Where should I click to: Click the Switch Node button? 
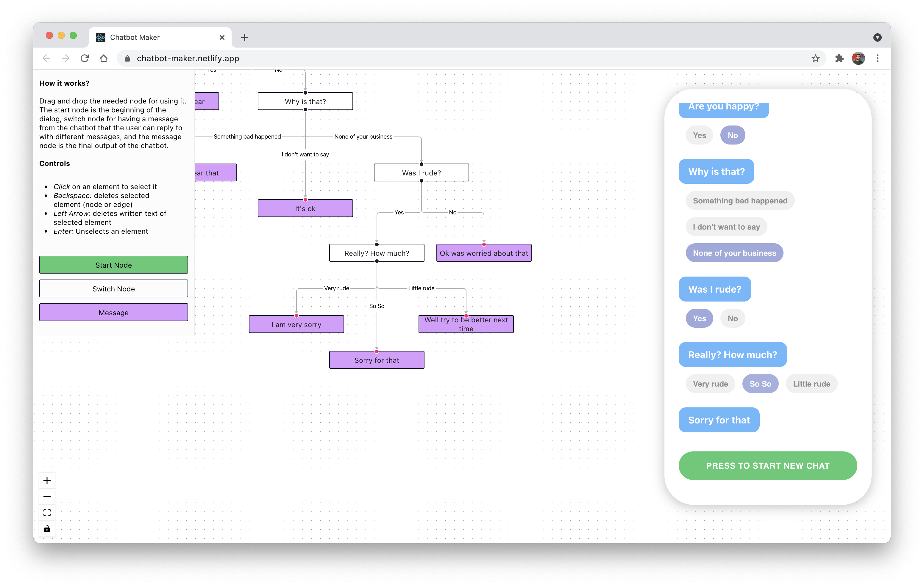[x=114, y=289]
